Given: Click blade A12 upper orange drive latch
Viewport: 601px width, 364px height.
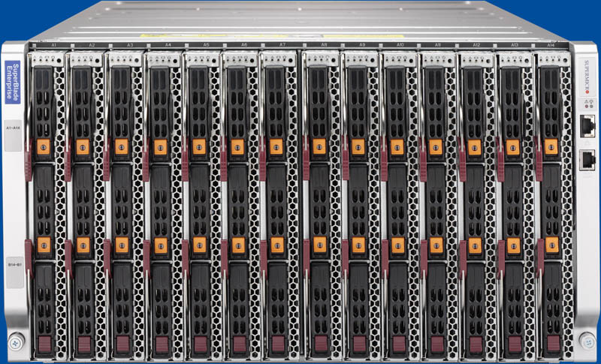Looking at the screenshot, I should click(475, 147).
